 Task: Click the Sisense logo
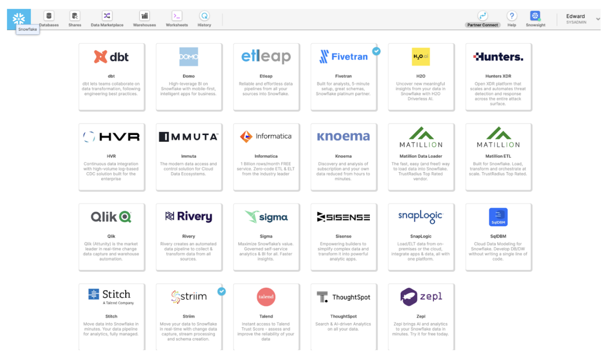point(344,217)
